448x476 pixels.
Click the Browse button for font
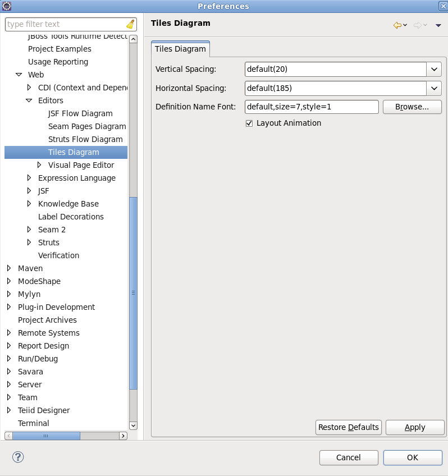click(412, 107)
